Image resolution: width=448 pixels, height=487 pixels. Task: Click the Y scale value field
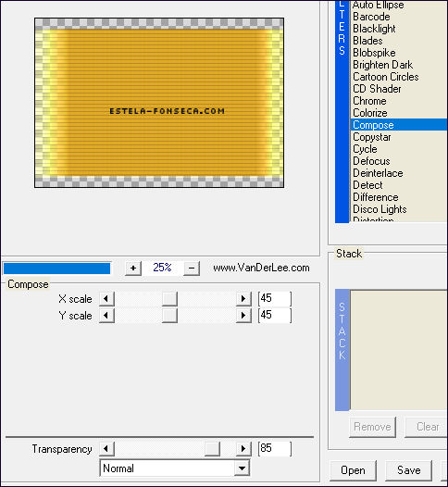(275, 316)
